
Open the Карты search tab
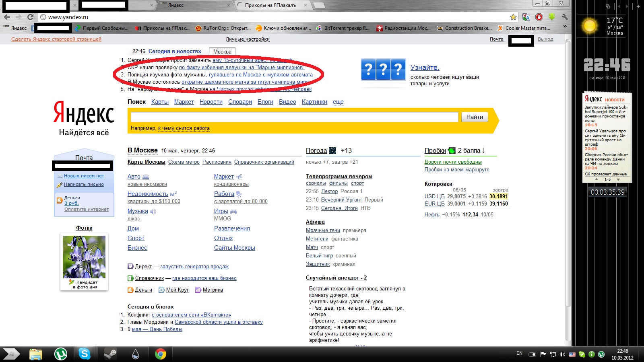pyautogui.click(x=160, y=102)
